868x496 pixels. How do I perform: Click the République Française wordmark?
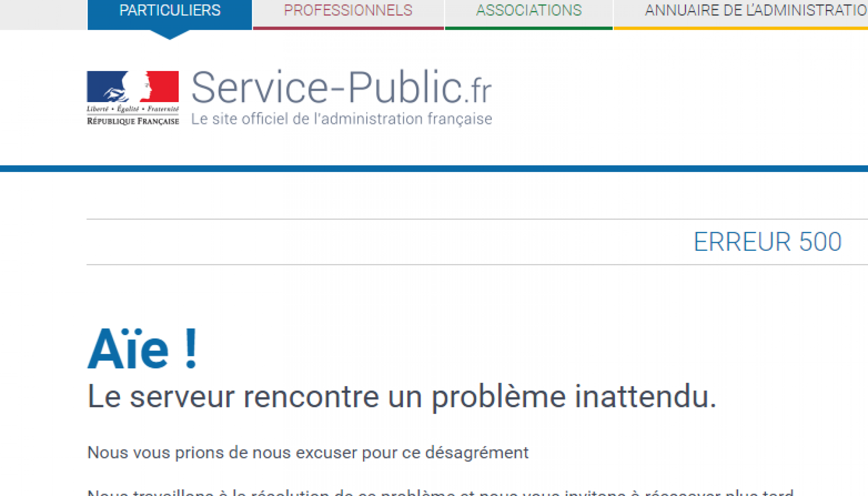pos(132,121)
